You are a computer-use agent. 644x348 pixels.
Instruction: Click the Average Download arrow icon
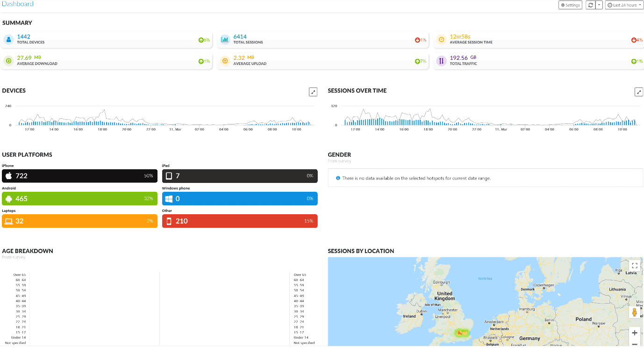coord(8,61)
